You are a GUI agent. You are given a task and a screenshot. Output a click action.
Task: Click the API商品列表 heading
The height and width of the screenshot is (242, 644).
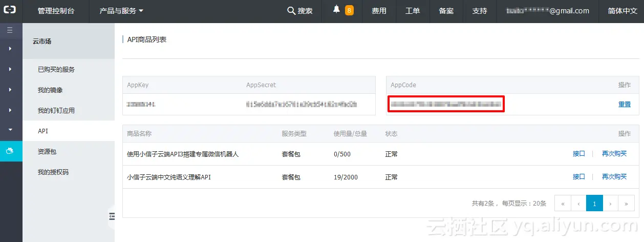[x=147, y=39]
